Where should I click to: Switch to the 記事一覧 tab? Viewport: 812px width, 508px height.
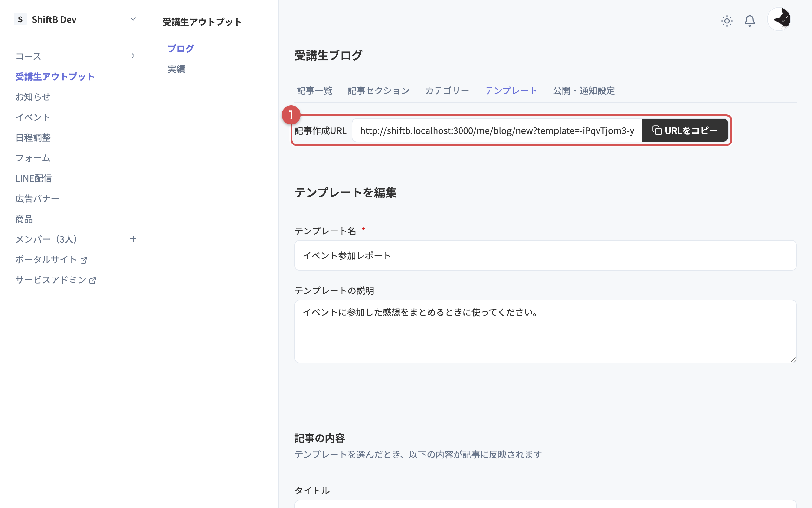pyautogui.click(x=314, y=90)
